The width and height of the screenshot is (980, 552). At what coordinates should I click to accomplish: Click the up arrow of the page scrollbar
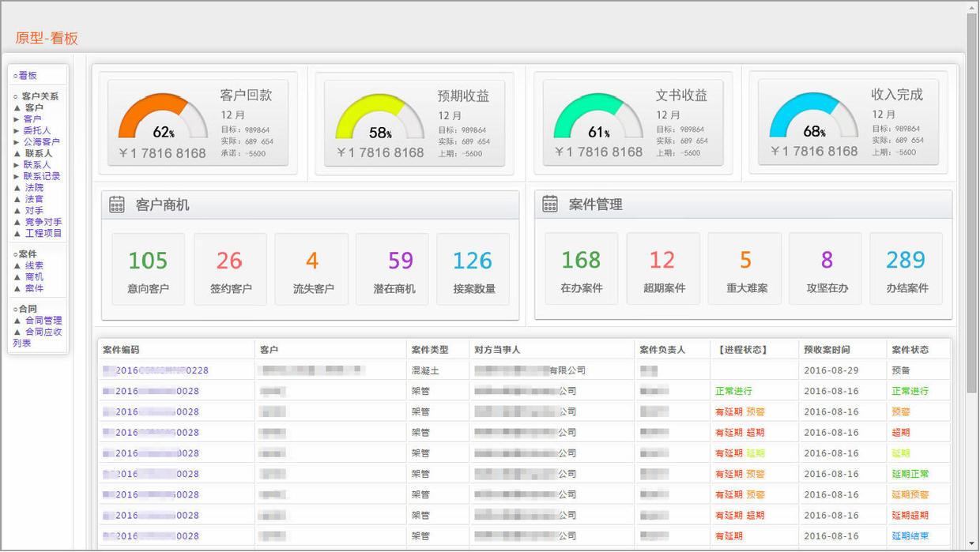click(972, 7)
